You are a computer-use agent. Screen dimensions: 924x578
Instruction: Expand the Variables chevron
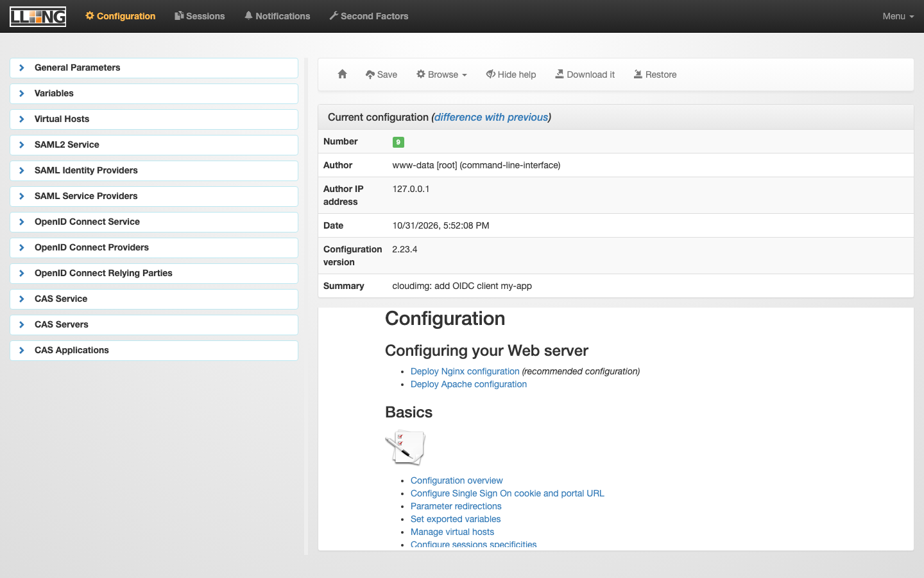point(22,93)
